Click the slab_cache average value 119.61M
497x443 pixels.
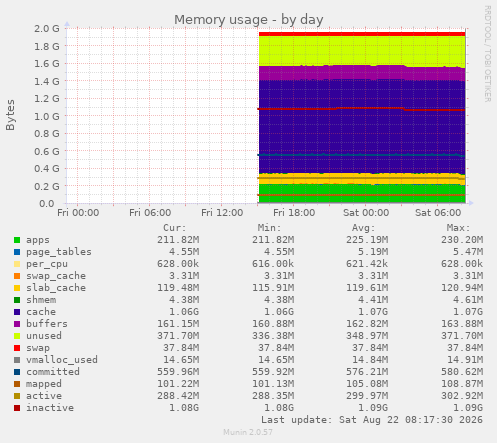tap(367, 288)
